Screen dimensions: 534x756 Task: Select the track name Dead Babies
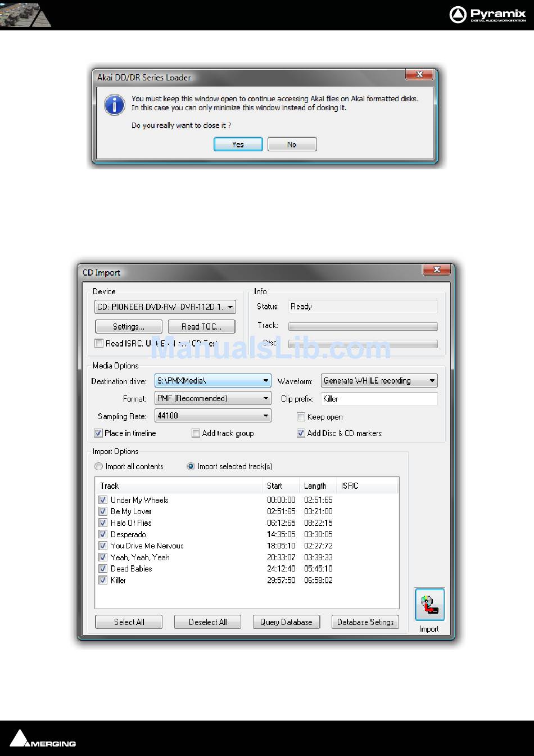(x=131, y=569)
